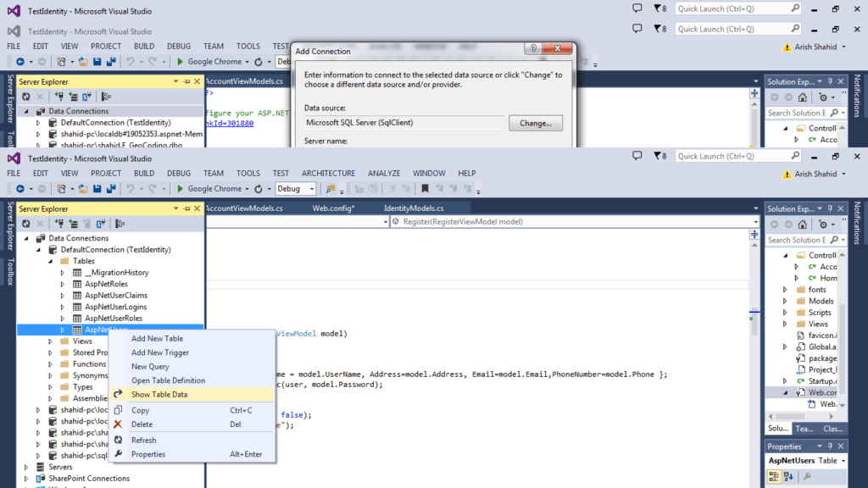Close the Add Connection dialog

[558, 48]
